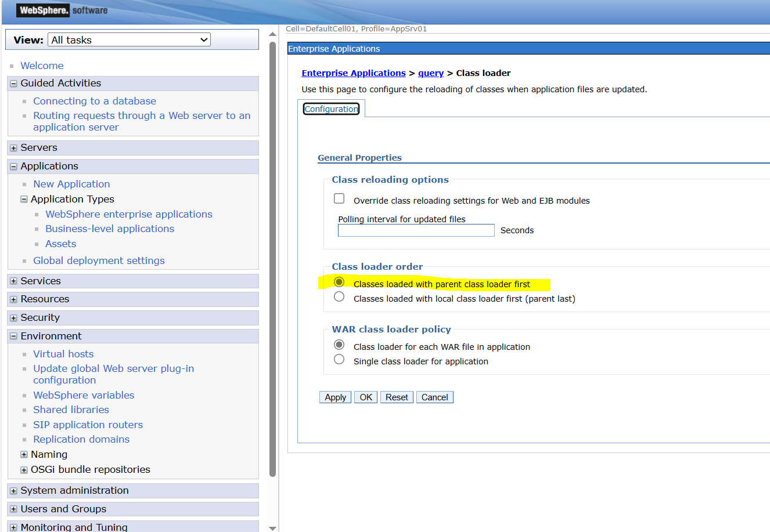Open Global deployment settings
The width and height of the screenshot is (770, 532).
coord(99,260)
